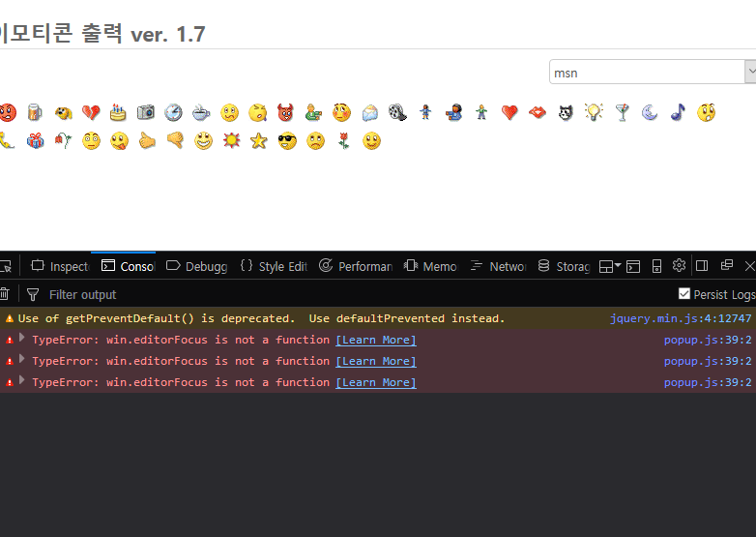Open developer tools settings gear
This screenshot has width=756, height=537.
[679, 266]
